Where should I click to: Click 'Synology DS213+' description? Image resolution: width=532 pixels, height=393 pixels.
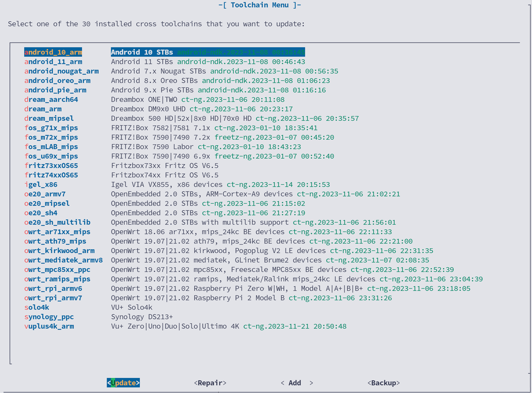point(142,317)
